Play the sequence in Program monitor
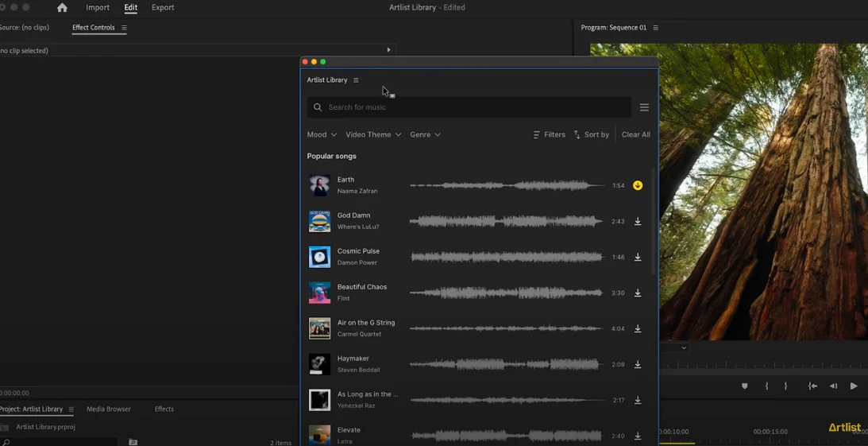The width and height of the screenshot is (868, 446). [x=854, y=386]
